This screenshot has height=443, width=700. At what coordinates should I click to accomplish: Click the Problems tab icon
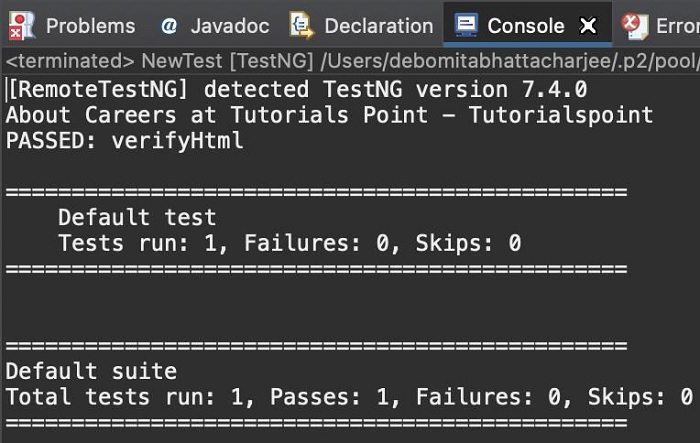click(x=22, y=24)
